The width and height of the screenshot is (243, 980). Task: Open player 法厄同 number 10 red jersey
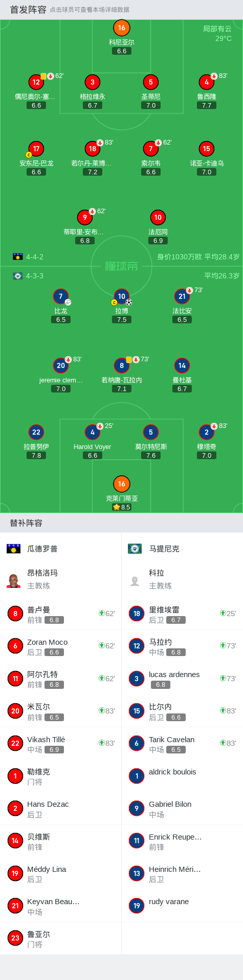158,217
